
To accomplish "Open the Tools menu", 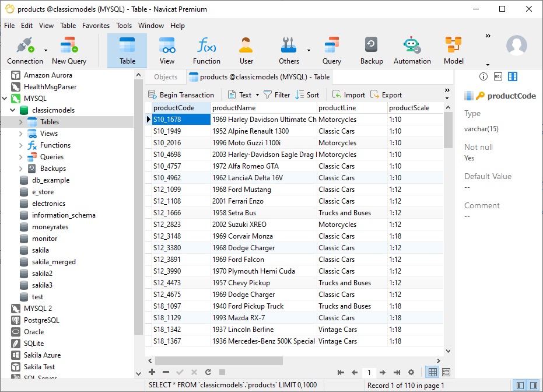I will click(x=124, y=26).
